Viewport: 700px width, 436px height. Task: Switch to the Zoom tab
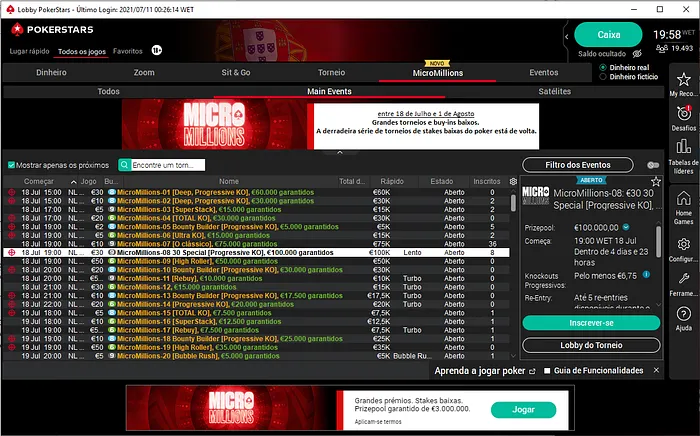(144, 72)
